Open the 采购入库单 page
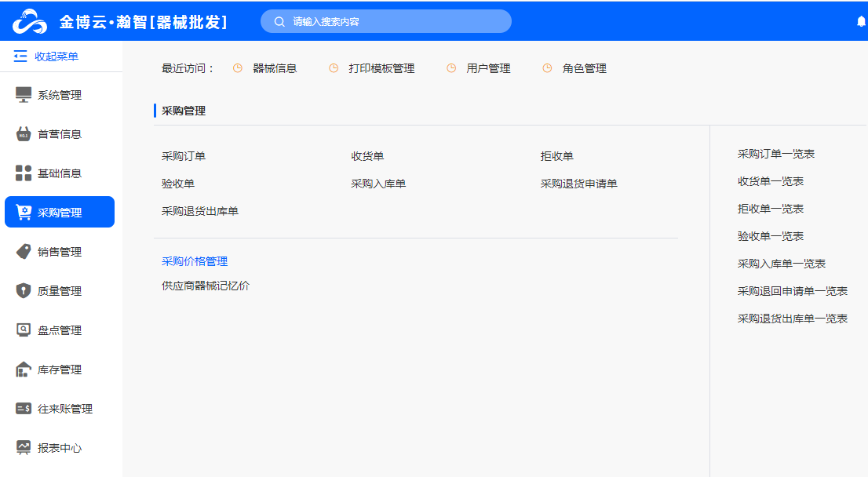The height and width of the screenshot is (477, 868). tap(378, 184)
